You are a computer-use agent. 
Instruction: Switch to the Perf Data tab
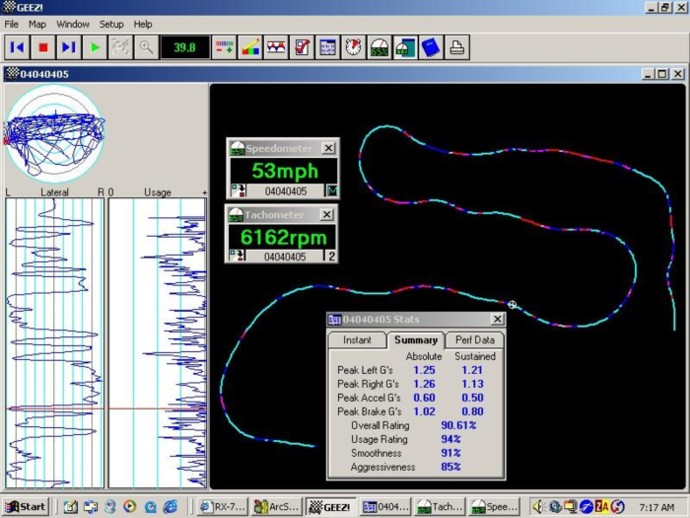pos(473,340)
